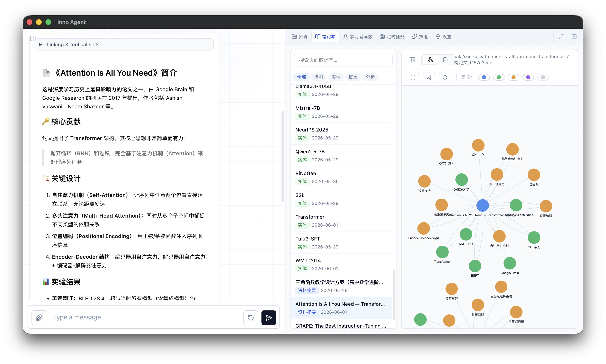Click the chat panel vertical scrollbar
The width and height of the screenshot is (606, 364).
pyautogui.click(x=283, y=156)
